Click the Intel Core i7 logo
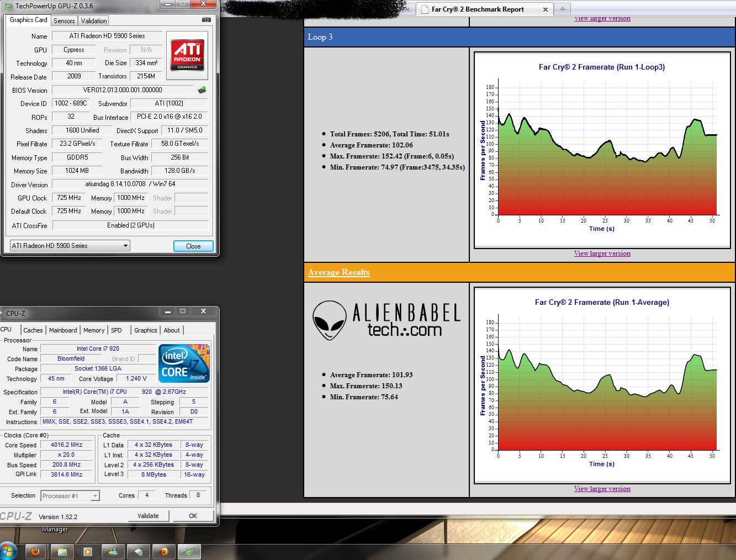Screen dimensions: 736x560 [184, 363]
